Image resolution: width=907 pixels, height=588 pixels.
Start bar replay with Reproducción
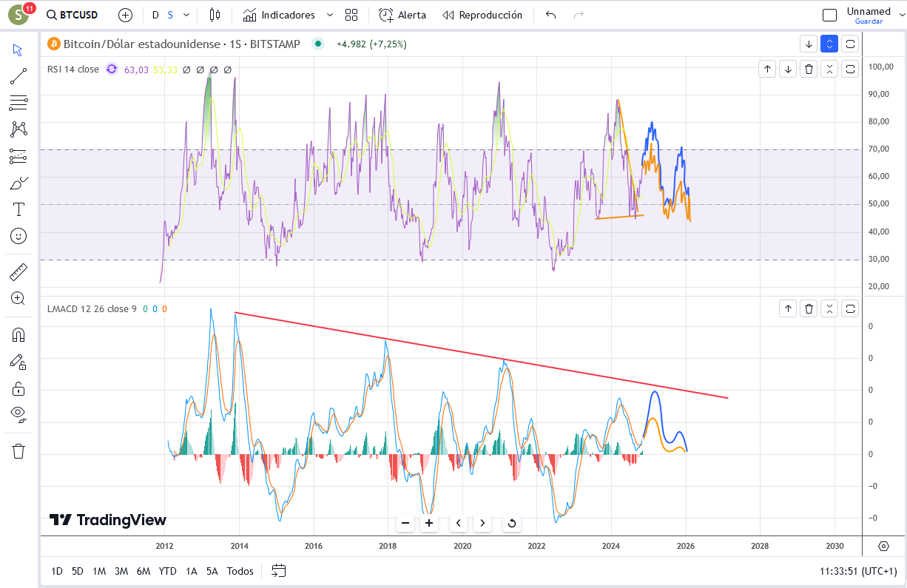482,15
